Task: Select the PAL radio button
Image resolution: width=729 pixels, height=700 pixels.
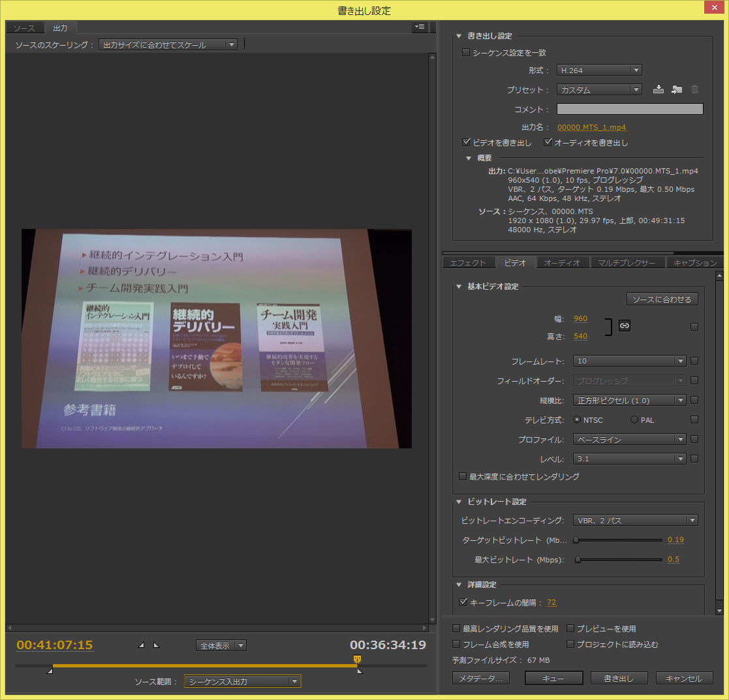Action: pyautogui.click(x=634, y=419)
